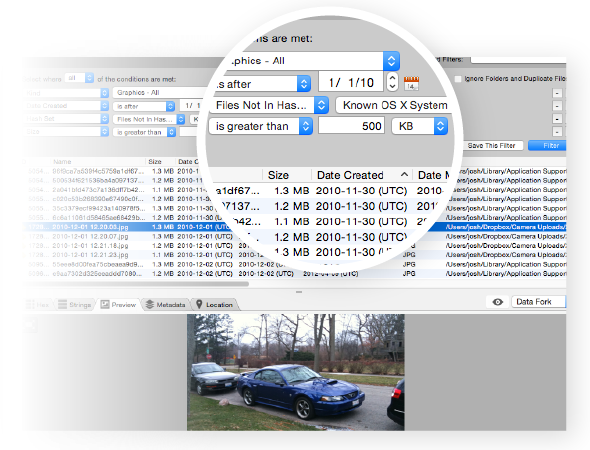Switch to the Metadata tab
The height and width of the screenshot is (450, 590).
[166, 304]
